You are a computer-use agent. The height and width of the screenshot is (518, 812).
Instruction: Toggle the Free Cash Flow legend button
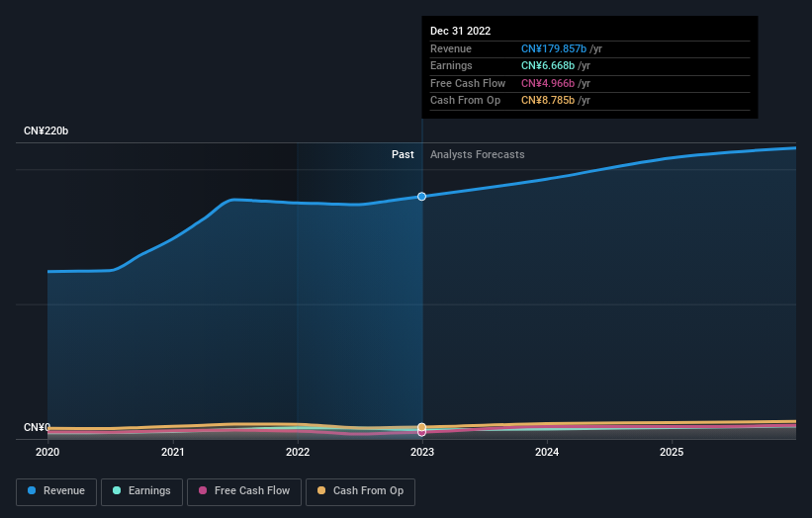[244, 491]
